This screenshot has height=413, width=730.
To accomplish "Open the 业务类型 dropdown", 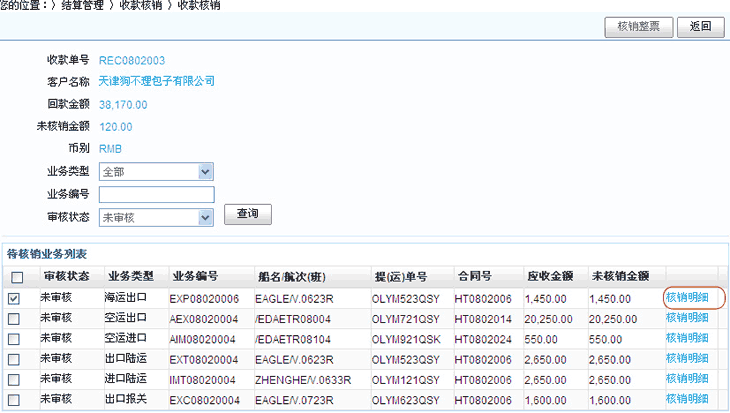I will point(156,172).
